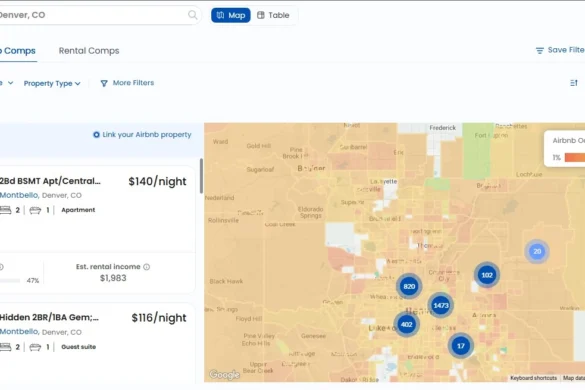Open the 2Bd BSMT Apt/Central listing title

click(x=50, y=181)
